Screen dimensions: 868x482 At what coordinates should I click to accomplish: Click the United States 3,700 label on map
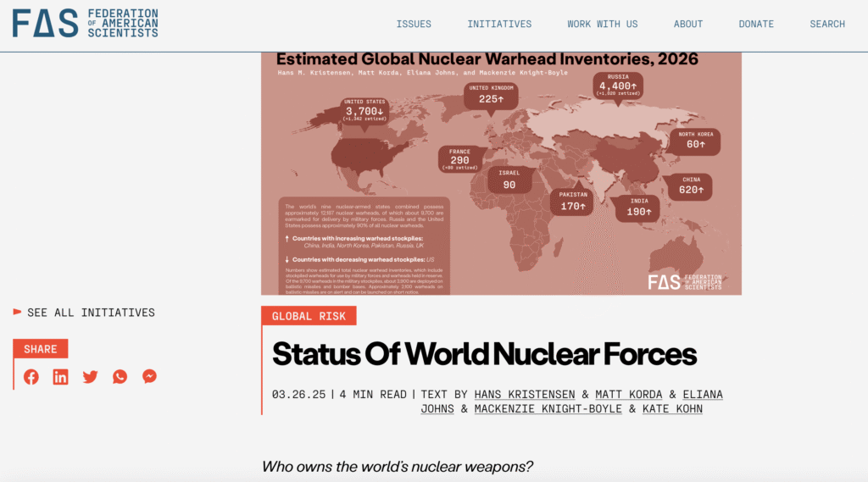364,111
